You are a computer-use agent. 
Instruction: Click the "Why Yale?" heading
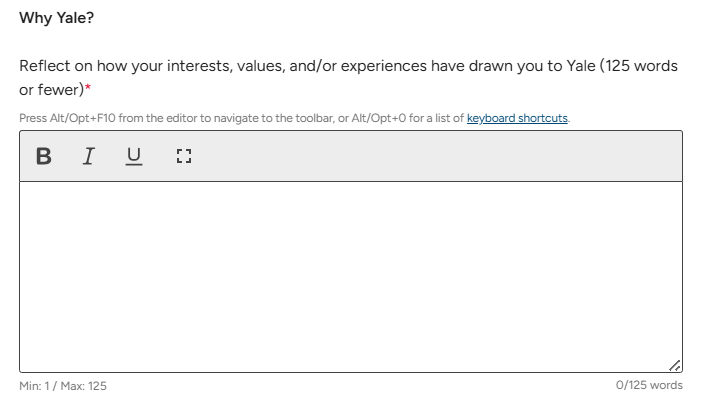[x=57, y=18]
